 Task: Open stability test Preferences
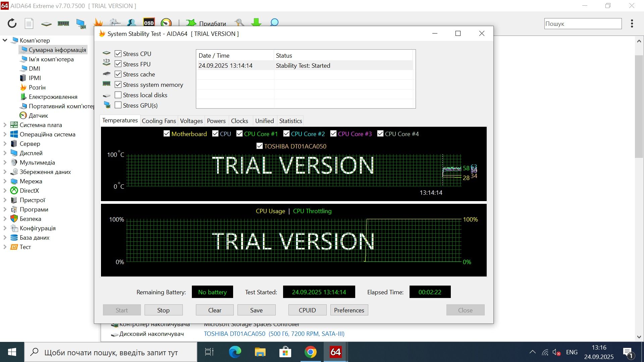pyautogui.click(x=349, y=310)
